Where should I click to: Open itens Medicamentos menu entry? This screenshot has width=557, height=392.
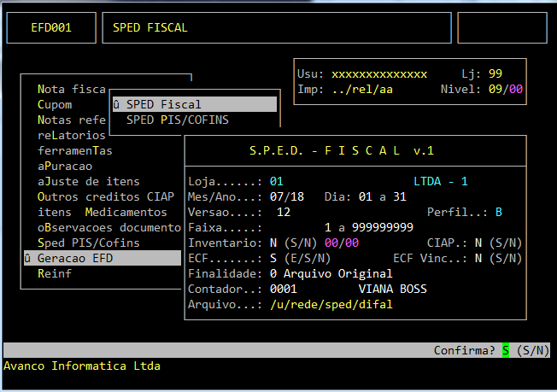(x=102, y=212)
